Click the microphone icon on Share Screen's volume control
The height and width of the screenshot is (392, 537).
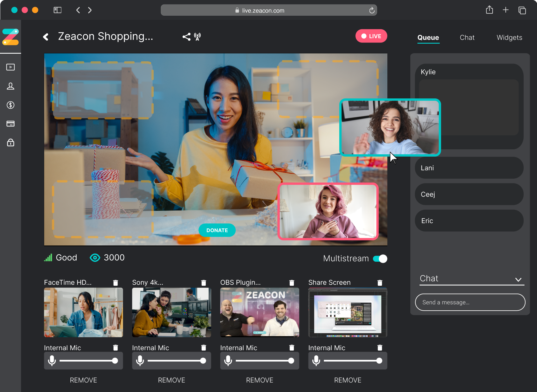tap(316, 361)
